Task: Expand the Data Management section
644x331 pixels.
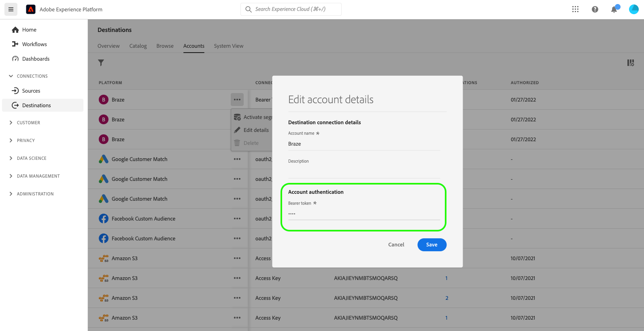Action: point(34,176)
